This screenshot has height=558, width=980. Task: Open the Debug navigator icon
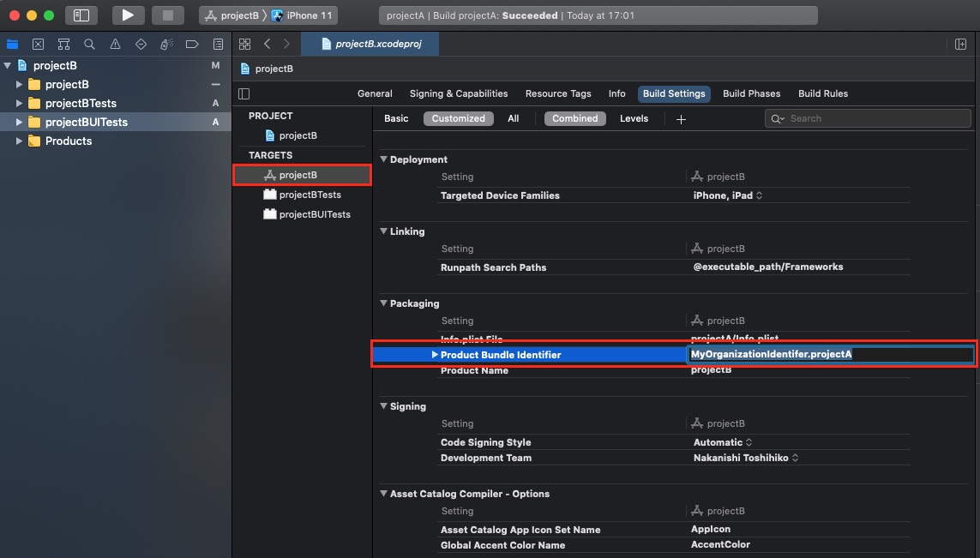[166, 44]
